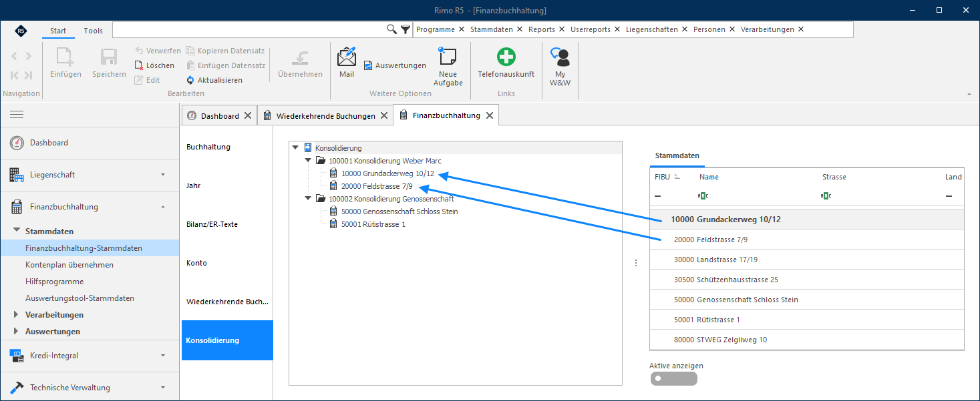This screenshot has width=980, height=401.
Task: Toggle the hamburger sidebar menu
Action: click(x=17, y=115)
